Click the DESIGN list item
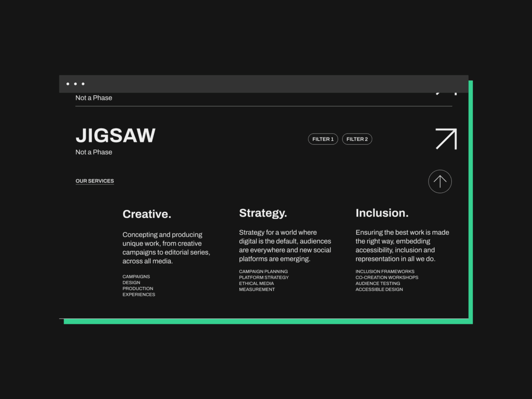Viewport: 532px width, 399px height. (131, 283)
